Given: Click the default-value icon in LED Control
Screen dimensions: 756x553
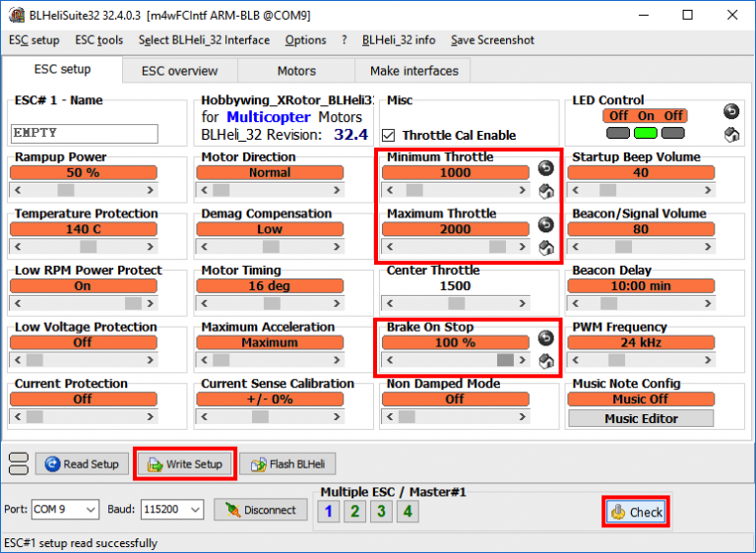Looking at the screenshot, I should tap(730, 135).
